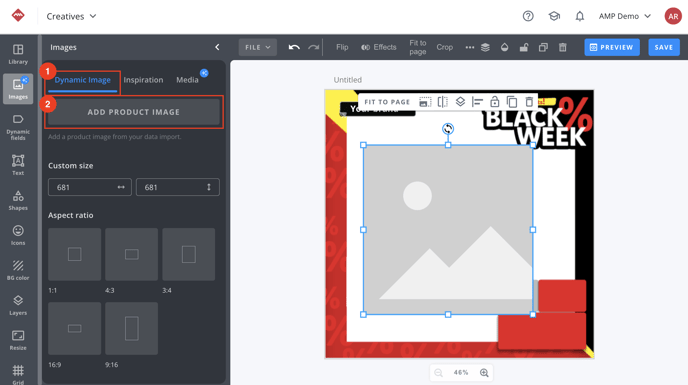Image resolution: width=688 pixels, height=385 pixels.
Task: Open the Resize sidebar tool
Action: coord(18,340)
